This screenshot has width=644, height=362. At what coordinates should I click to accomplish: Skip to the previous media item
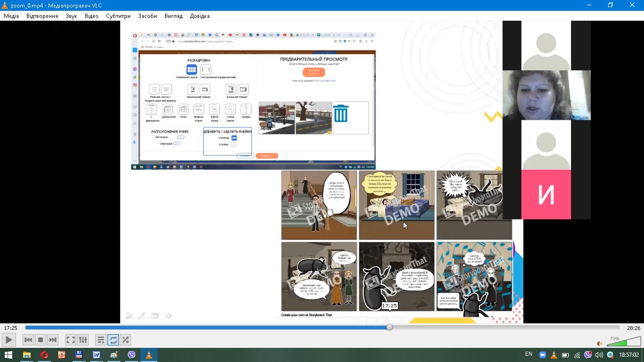[x=28, y=340]
